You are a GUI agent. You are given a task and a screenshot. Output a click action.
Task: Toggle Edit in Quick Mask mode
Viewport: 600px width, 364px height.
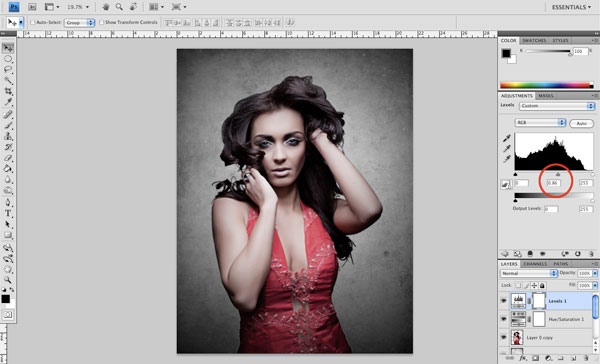8,315
